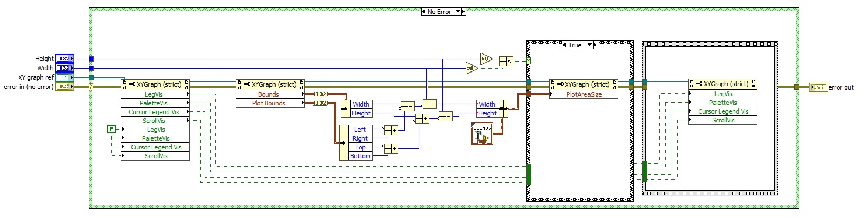
Task: Toggle the False boolean constant
Action: coord(111,129)
